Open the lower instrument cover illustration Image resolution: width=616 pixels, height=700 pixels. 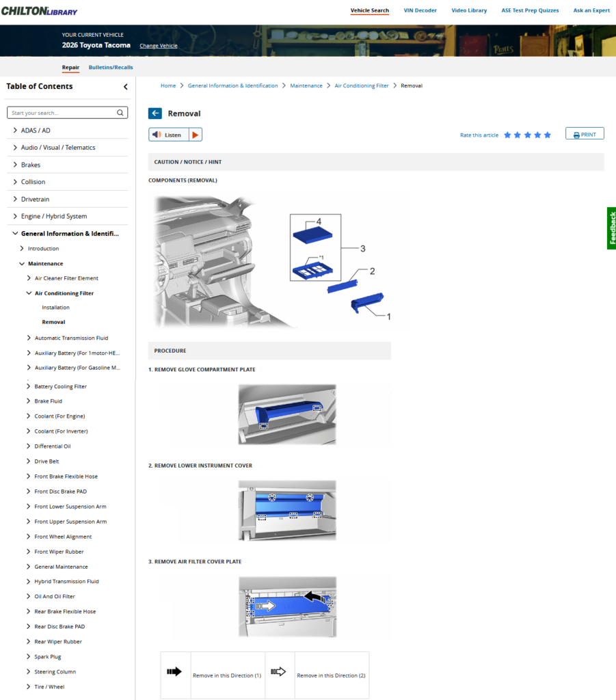(287, 510)
